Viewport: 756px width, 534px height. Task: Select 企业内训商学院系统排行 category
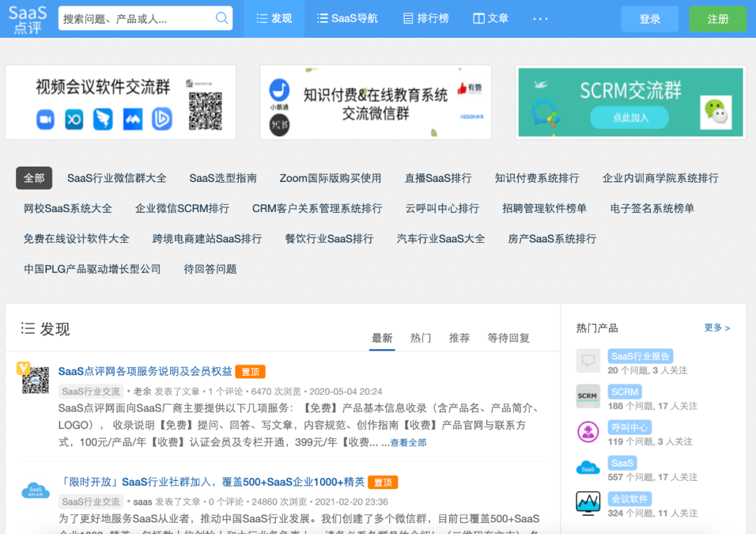tap(660, 178)
